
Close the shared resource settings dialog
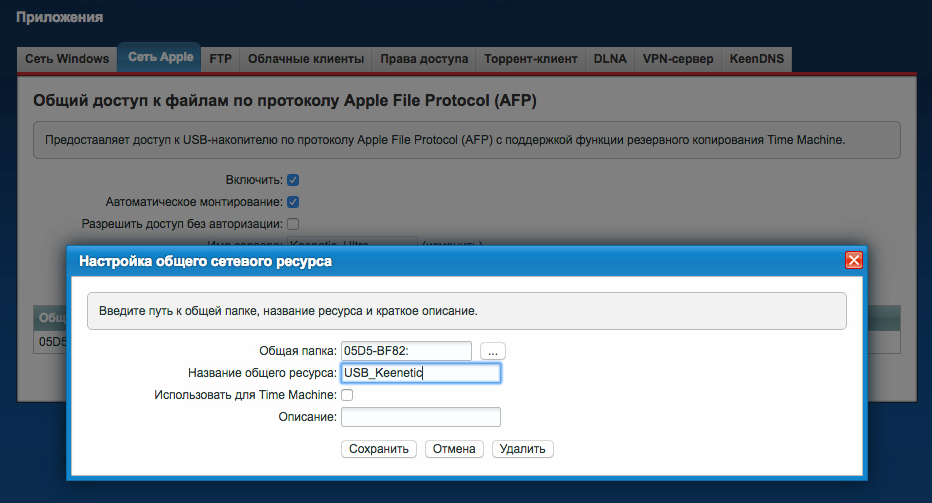[x=853, y=261]
